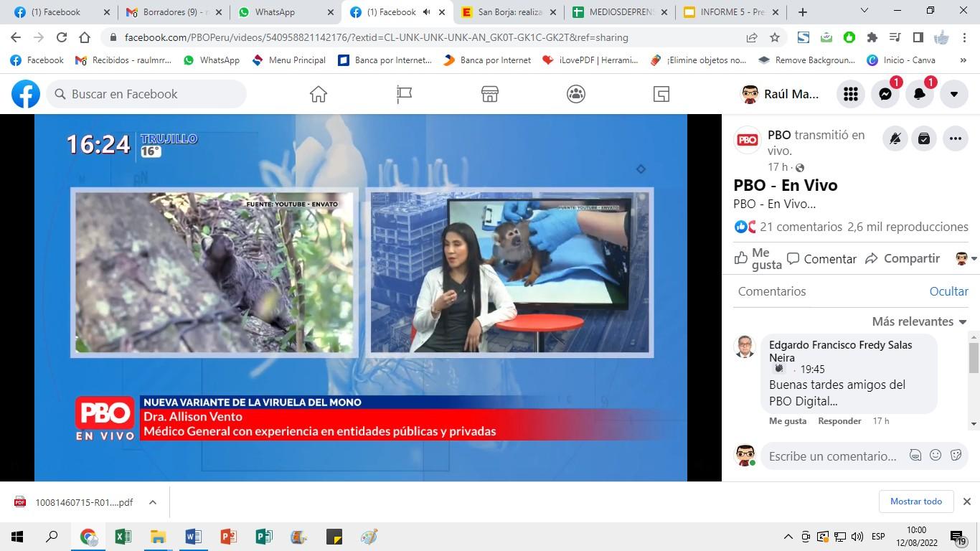Open Facebook menu grid icon

tap(851, 94)
